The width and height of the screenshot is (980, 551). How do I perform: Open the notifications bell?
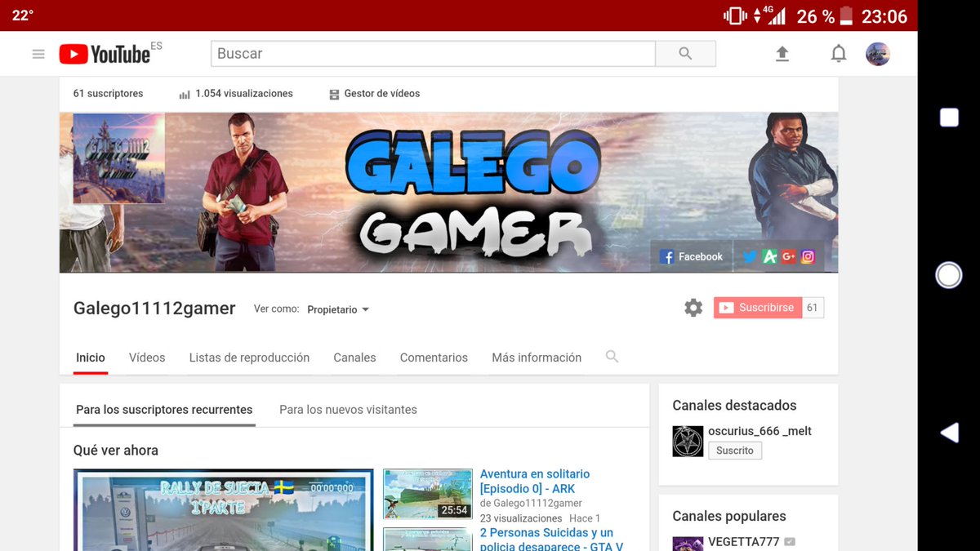click(x=838, y=54)
